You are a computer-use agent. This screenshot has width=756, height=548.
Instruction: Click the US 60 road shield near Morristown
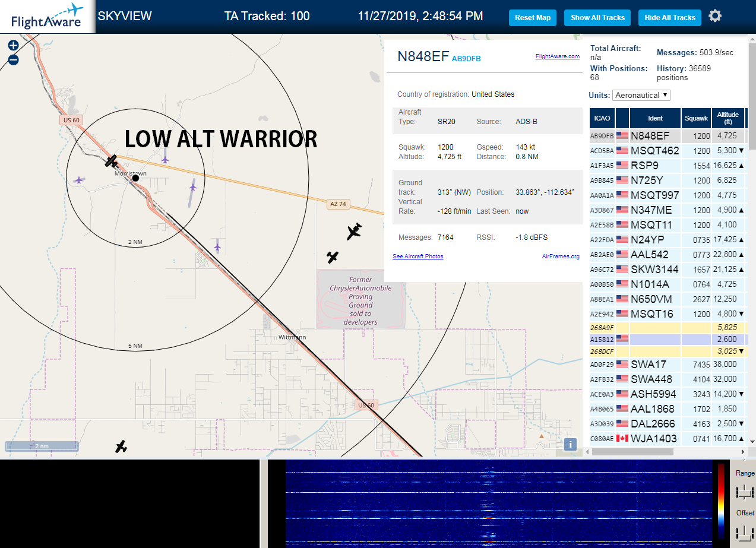pos(70,120)
